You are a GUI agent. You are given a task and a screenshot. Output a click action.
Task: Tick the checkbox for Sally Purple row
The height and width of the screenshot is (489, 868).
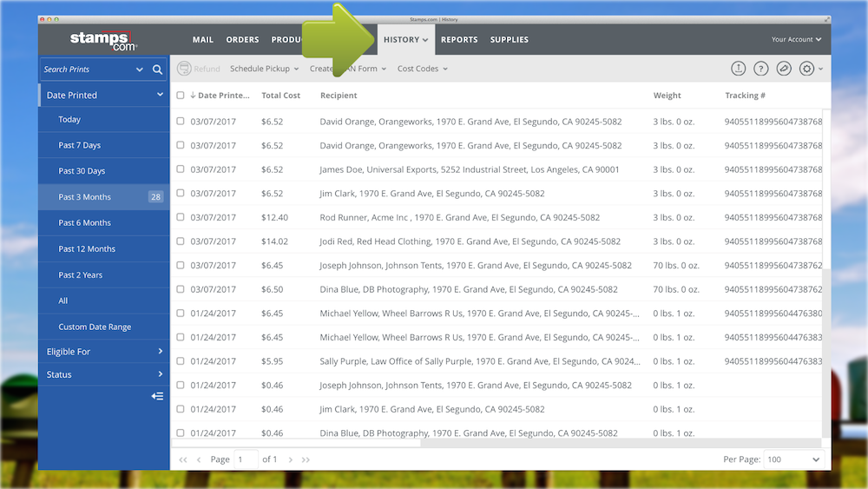pos(181,360)
